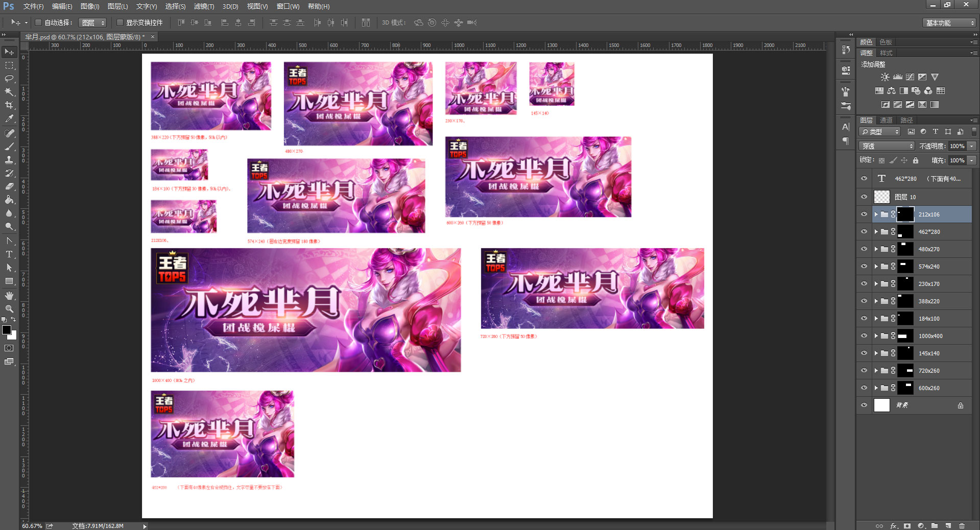Select the Zoom tool
Viewport: 980px width, 530px height.
[x=9, y=309]
